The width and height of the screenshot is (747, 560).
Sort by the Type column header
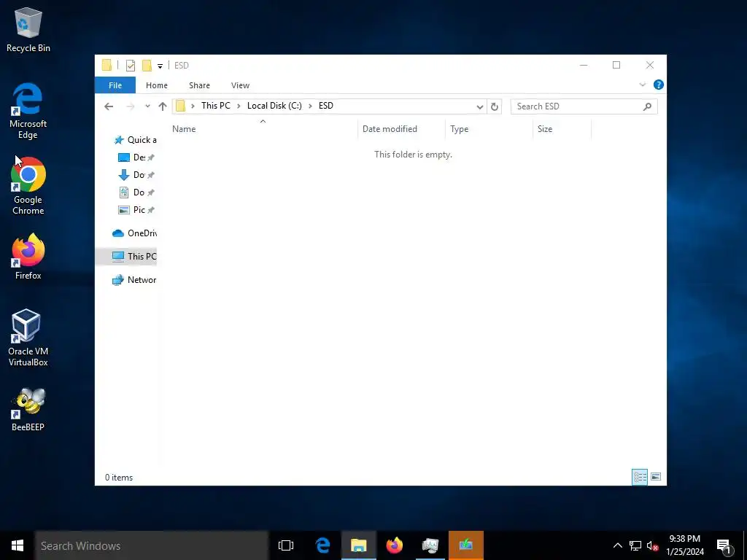click(x=489, y=129)
